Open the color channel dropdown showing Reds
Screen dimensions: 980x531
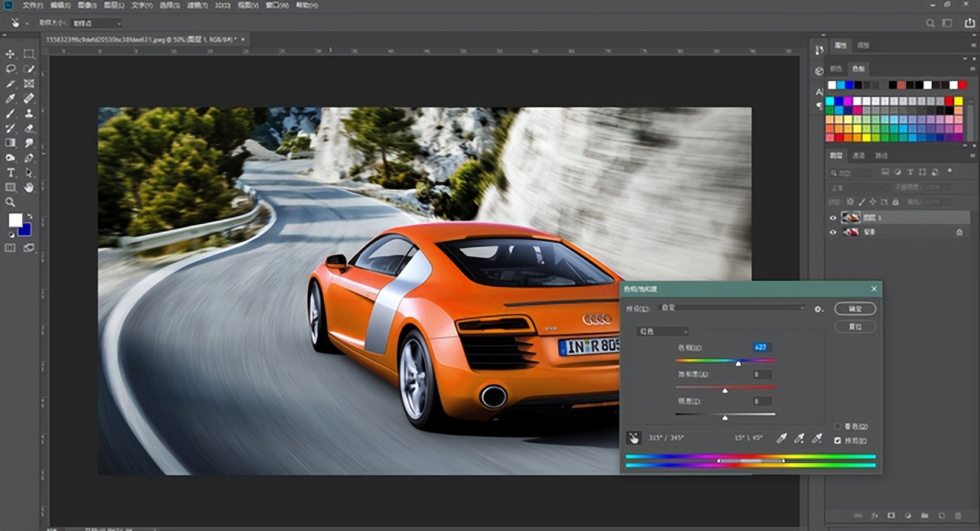point(663,331)
